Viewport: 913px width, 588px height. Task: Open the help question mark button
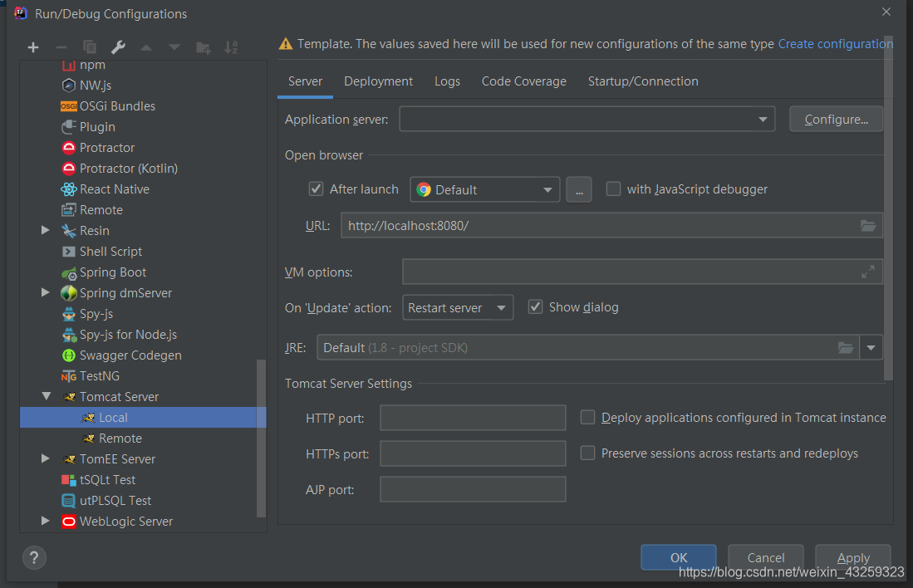(x=34, y=558)
